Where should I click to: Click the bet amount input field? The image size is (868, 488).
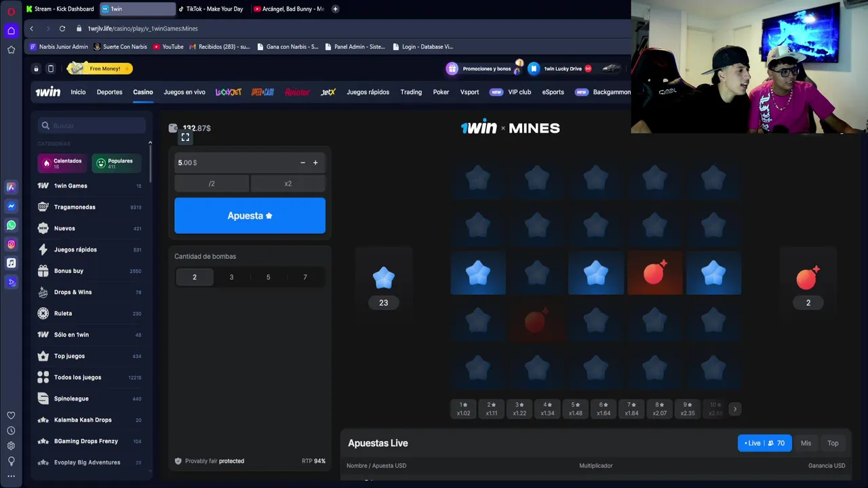tap(234, 163)
